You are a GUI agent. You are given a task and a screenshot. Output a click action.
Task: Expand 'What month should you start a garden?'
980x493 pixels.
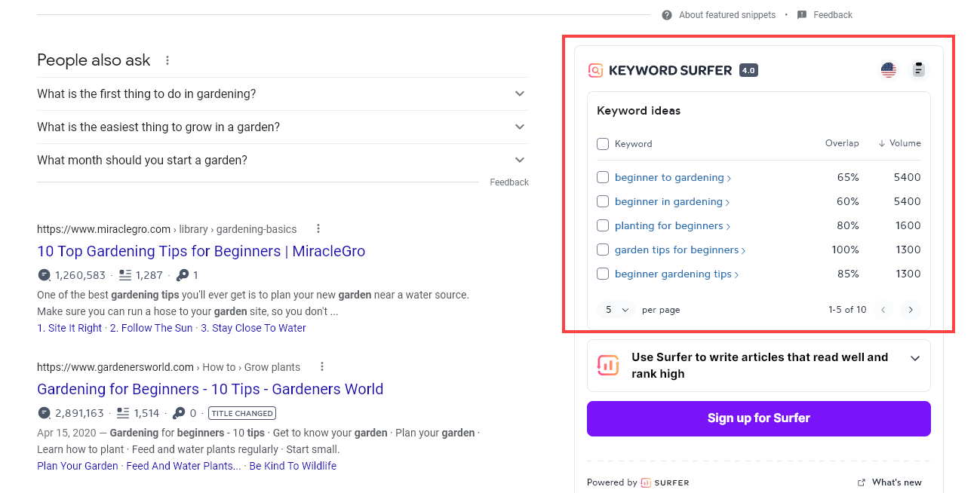point(519,160)
